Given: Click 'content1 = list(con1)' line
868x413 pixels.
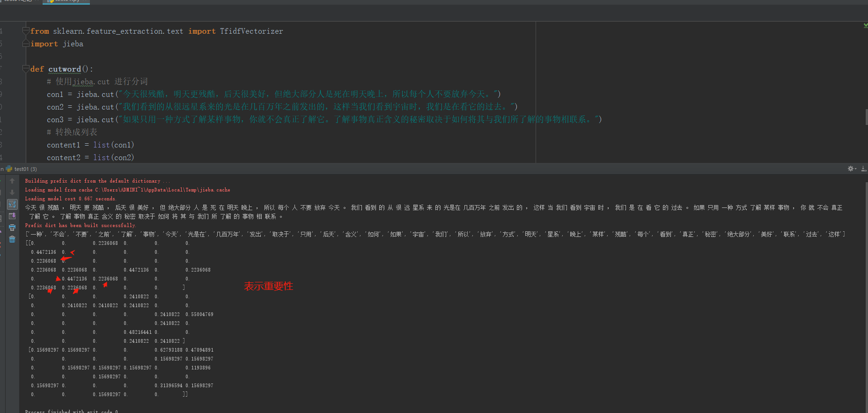Looking at the screenshot, I should [x=90, y=145].
